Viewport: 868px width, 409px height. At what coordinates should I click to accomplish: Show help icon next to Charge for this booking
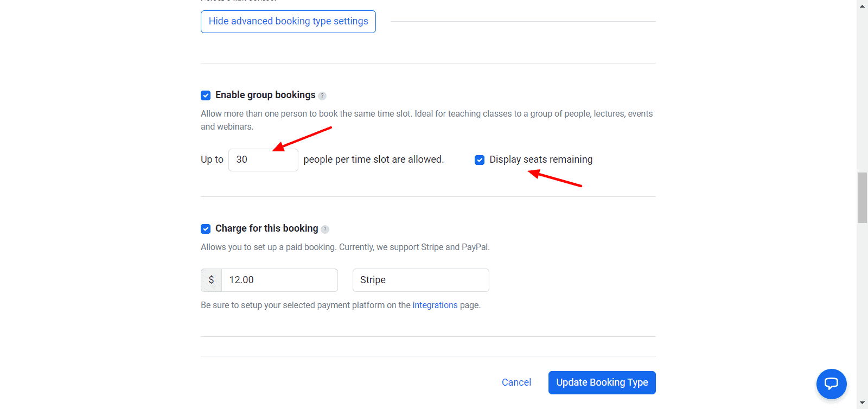pyautogui.click(x=325, y=229)
